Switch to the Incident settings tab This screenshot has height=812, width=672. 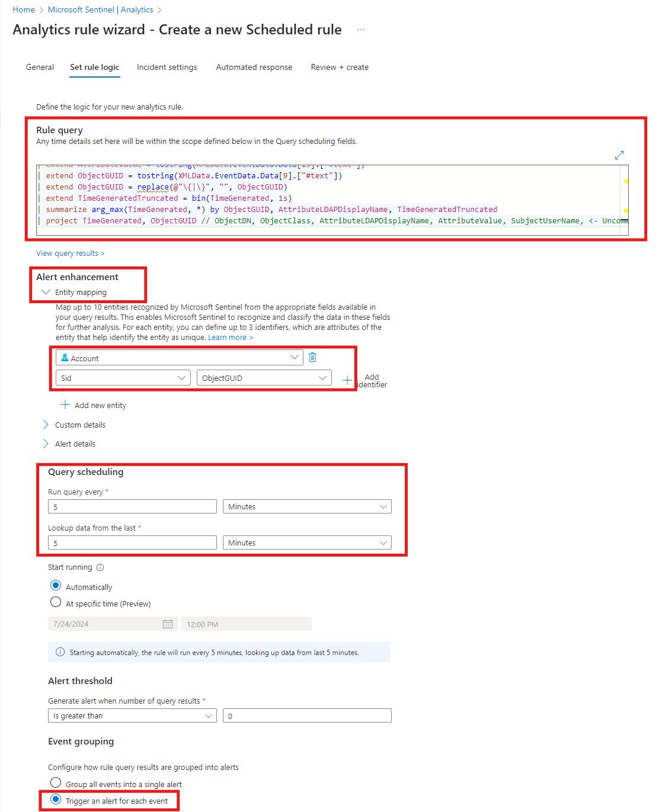coord(167,68)
